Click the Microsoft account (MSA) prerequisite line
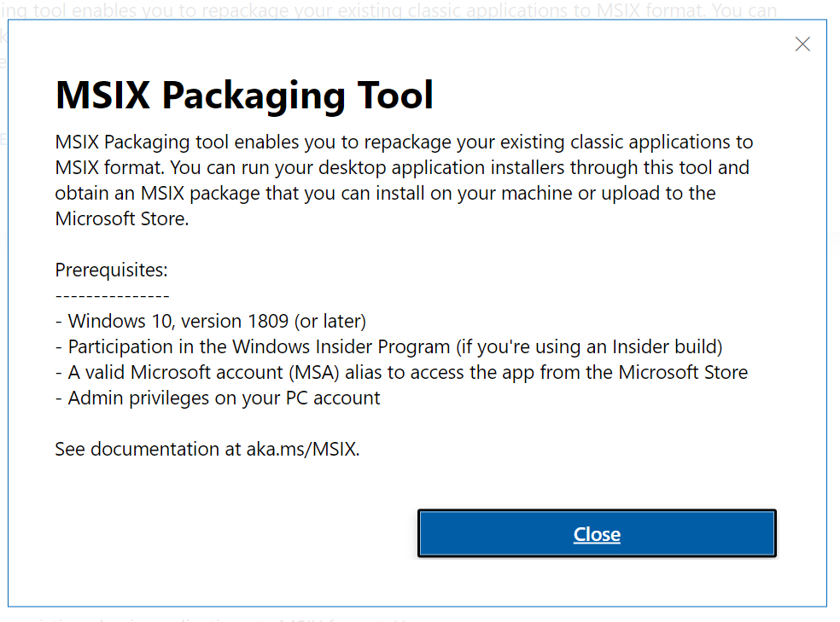This screenshot has height=622, width=840. 401,373
